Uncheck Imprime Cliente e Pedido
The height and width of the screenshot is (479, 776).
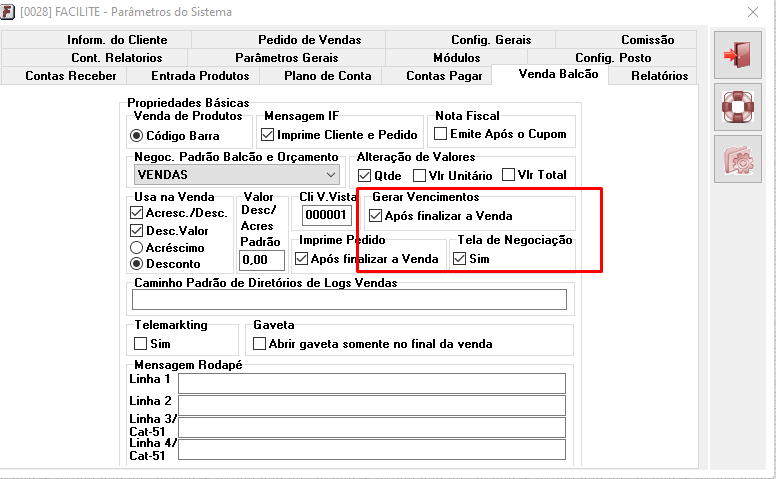click(x=267, y=135)
